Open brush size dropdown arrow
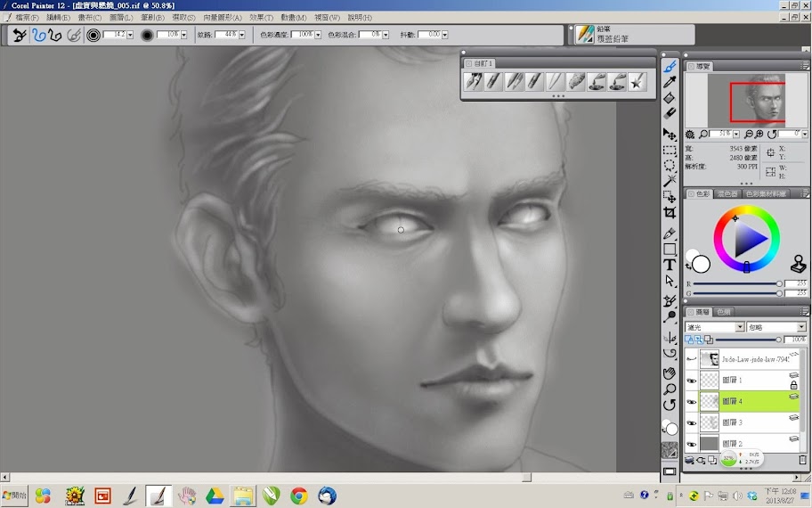The image size is (812, 508). point(130,35)
